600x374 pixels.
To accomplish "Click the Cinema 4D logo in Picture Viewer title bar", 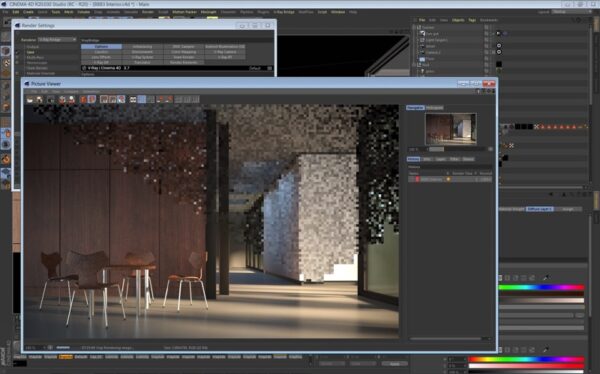I will pyautogui.click(x=27, y=84).
